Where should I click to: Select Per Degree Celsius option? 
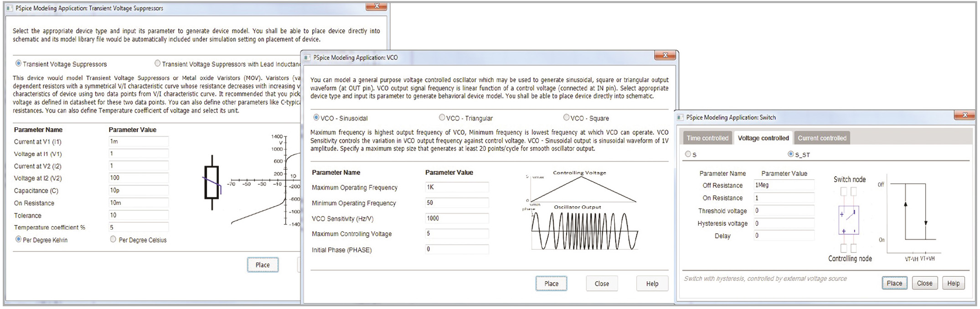(x=113, y=239)
